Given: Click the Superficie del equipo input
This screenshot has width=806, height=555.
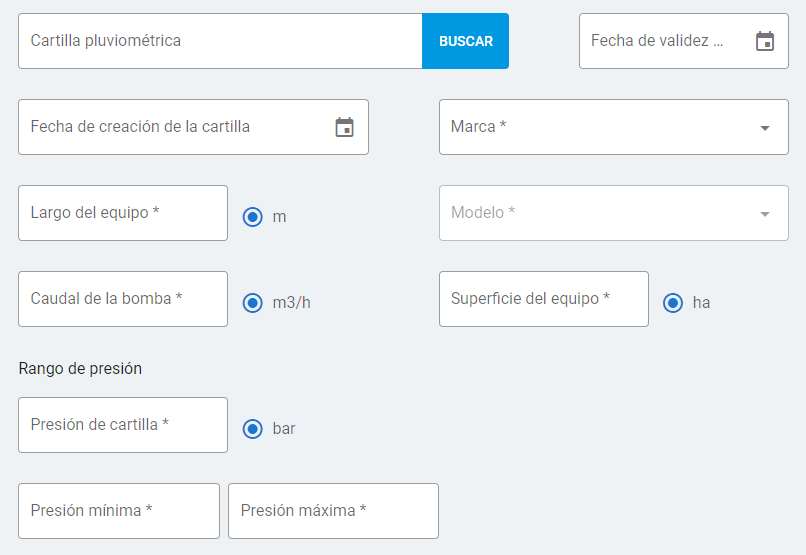Looking at the screenshot, I should 543,299.
